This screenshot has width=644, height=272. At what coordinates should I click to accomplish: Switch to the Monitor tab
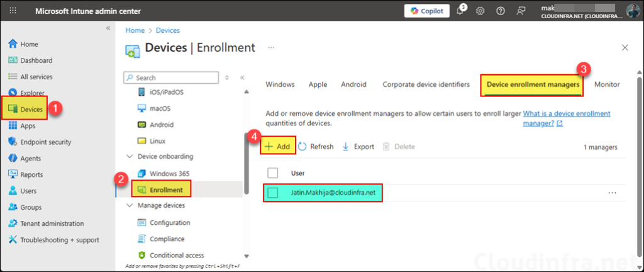(x=607, y=84)
